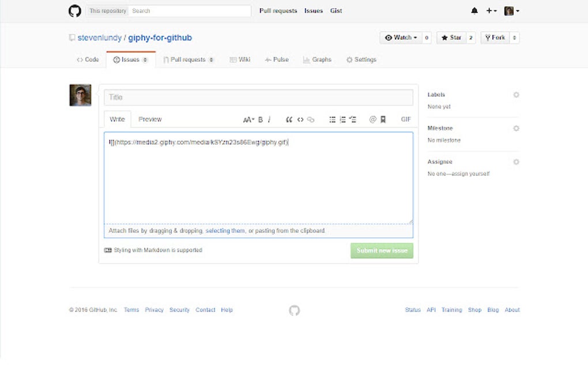Open footer Contact link

click(205, 310)
